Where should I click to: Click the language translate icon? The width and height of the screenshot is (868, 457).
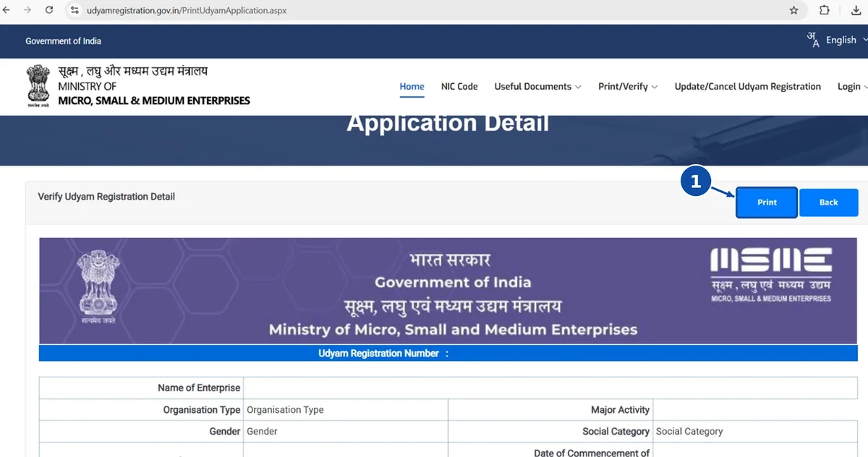point(813,40)
